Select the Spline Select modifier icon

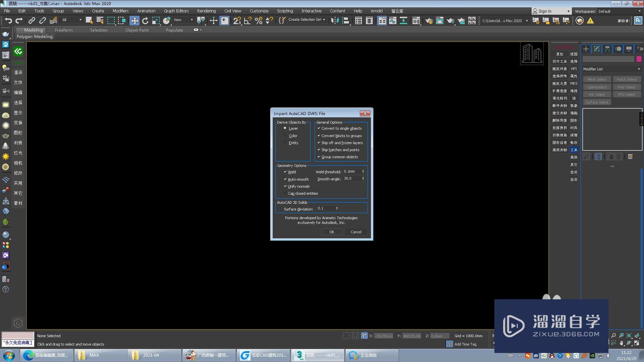pyautogui.click(x=597, y=86)
